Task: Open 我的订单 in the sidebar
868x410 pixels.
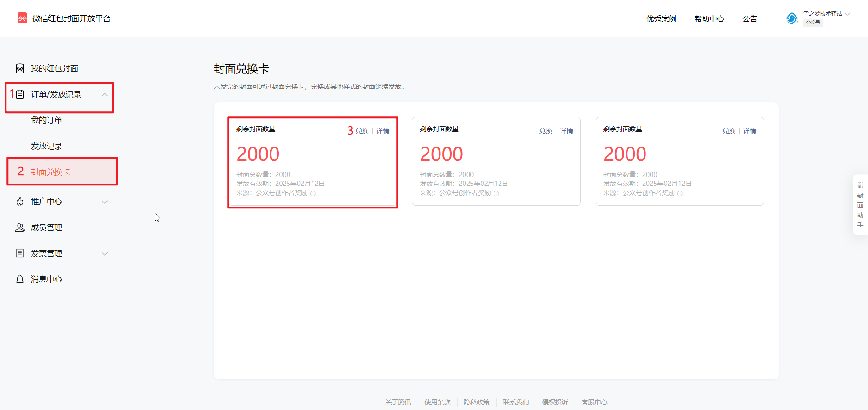Action: (x=47, y=120)
